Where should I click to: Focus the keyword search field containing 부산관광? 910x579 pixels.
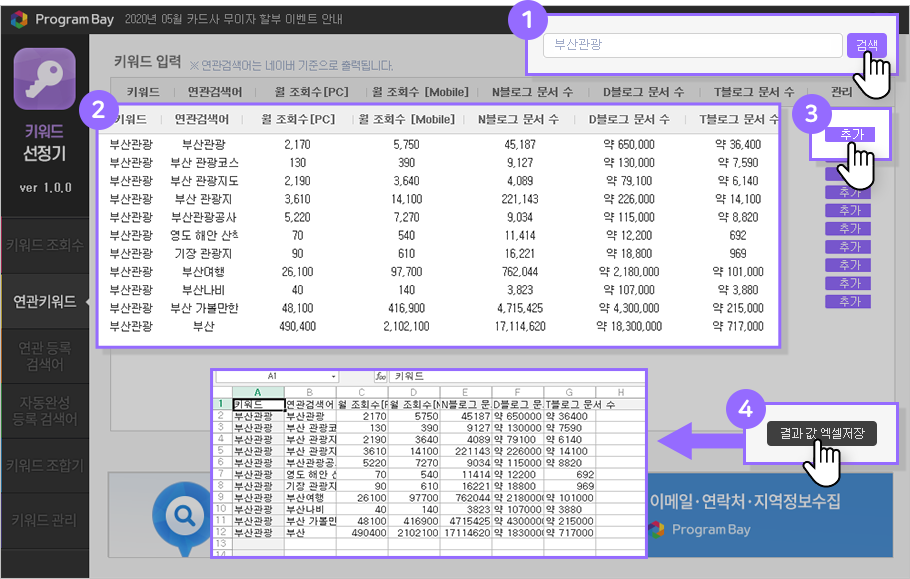(692, 46)
